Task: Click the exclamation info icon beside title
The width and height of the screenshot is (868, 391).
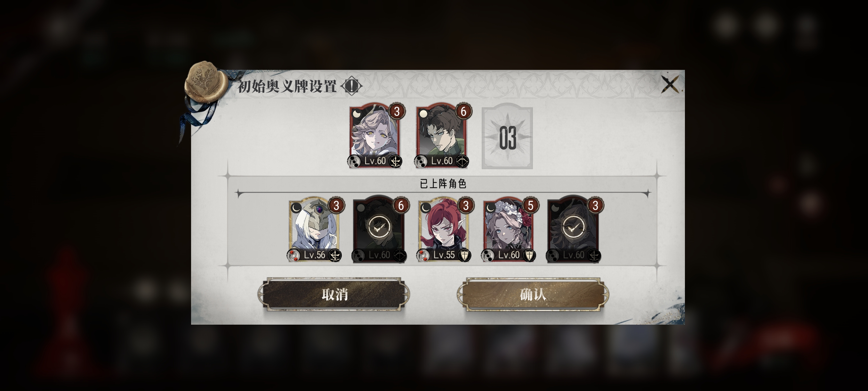Action: click(x=351, y=86)
